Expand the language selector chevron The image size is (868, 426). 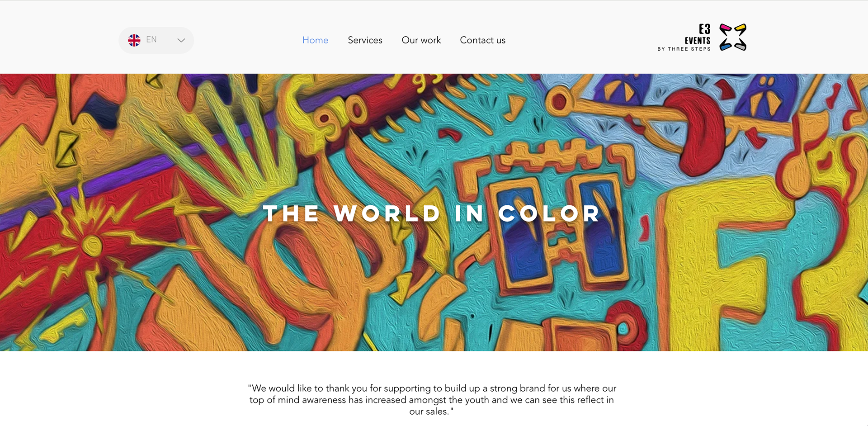(181, 40)
